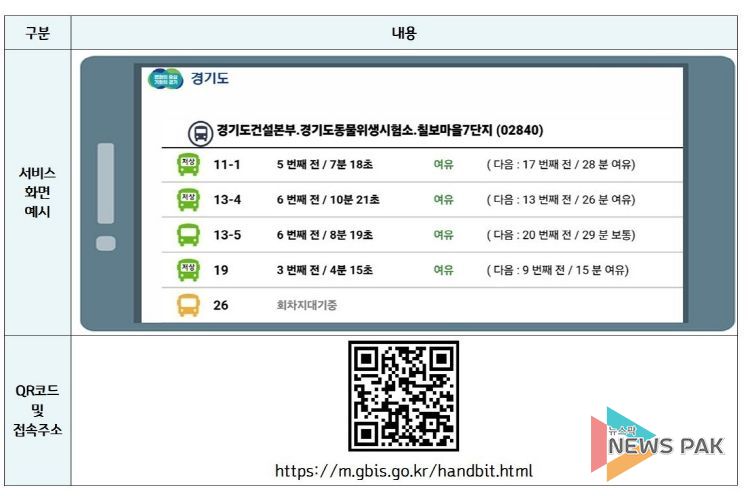Click the 내용 header cell
The image size is (748, 496).
(404, 33)
